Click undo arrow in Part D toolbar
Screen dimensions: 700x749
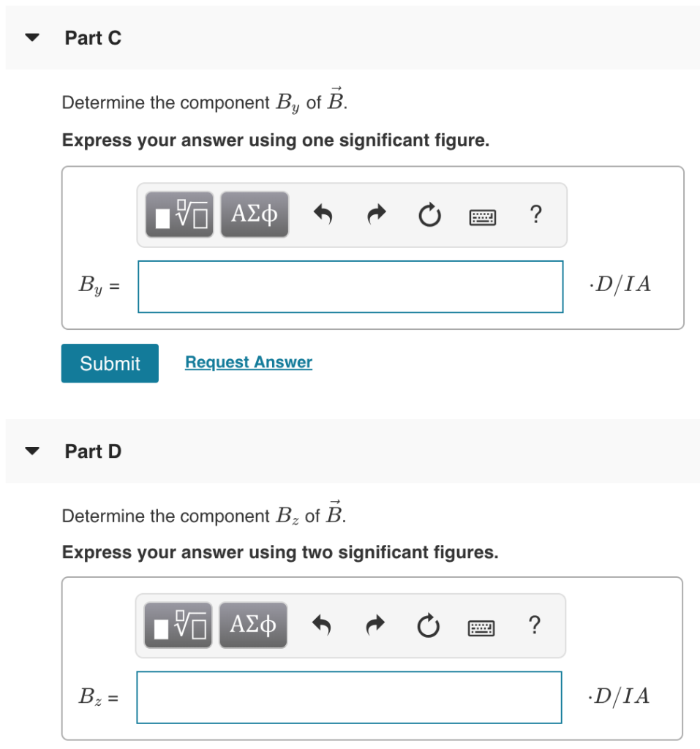(323, 626)
